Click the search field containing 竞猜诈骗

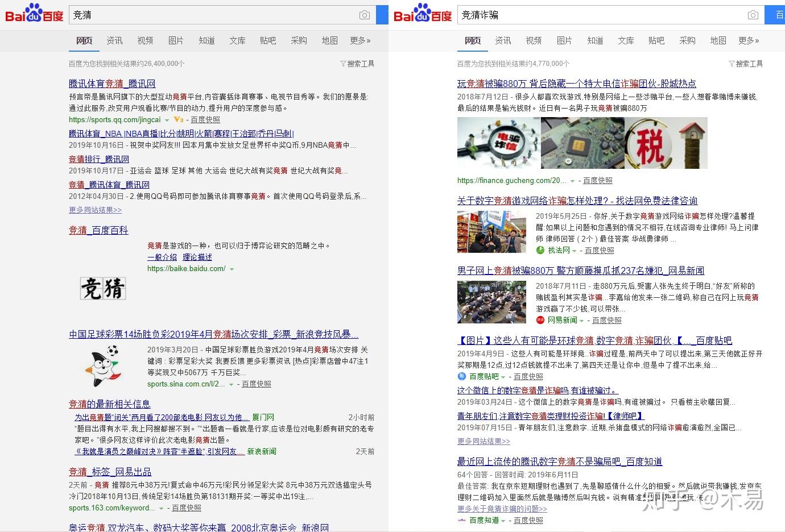pyautogui.click(x=611, y=15)
